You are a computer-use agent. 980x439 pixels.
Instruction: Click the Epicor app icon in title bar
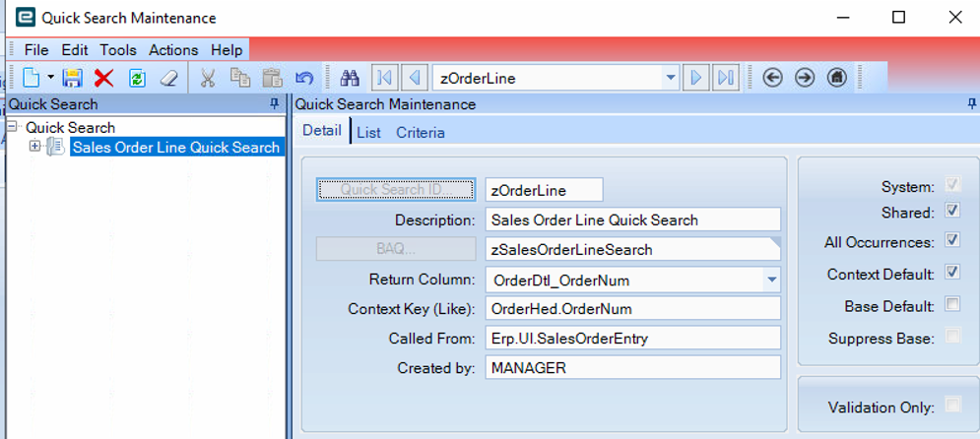(26, 18)
